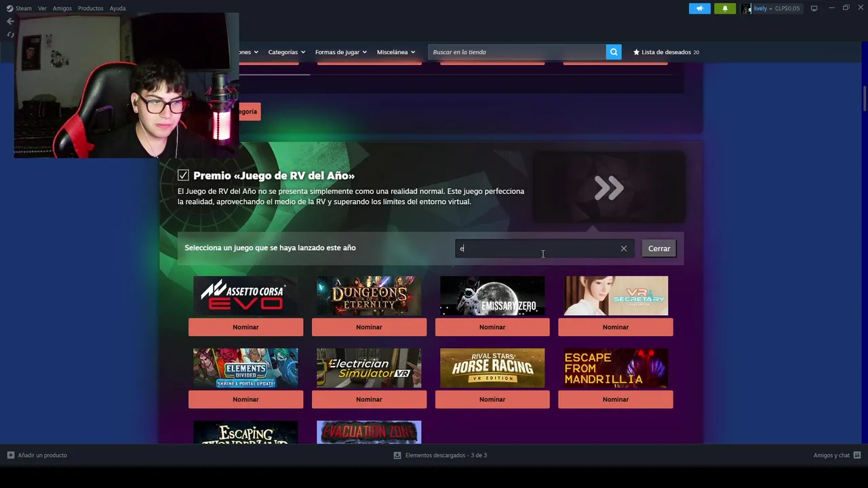The width and height of the screenshot is (868, 488).
Task: Reload the page with the refresh icon
Action: (10, 35)
